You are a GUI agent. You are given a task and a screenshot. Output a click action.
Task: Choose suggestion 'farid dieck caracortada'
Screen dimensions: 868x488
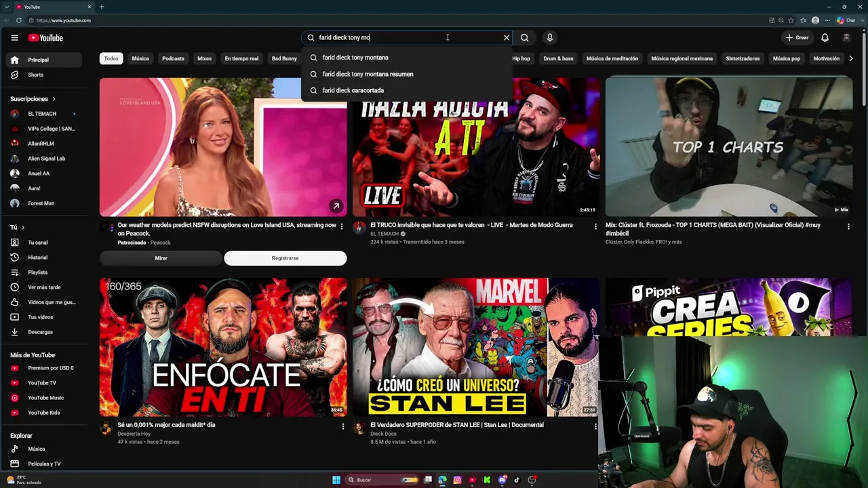(x=406, y=90)
